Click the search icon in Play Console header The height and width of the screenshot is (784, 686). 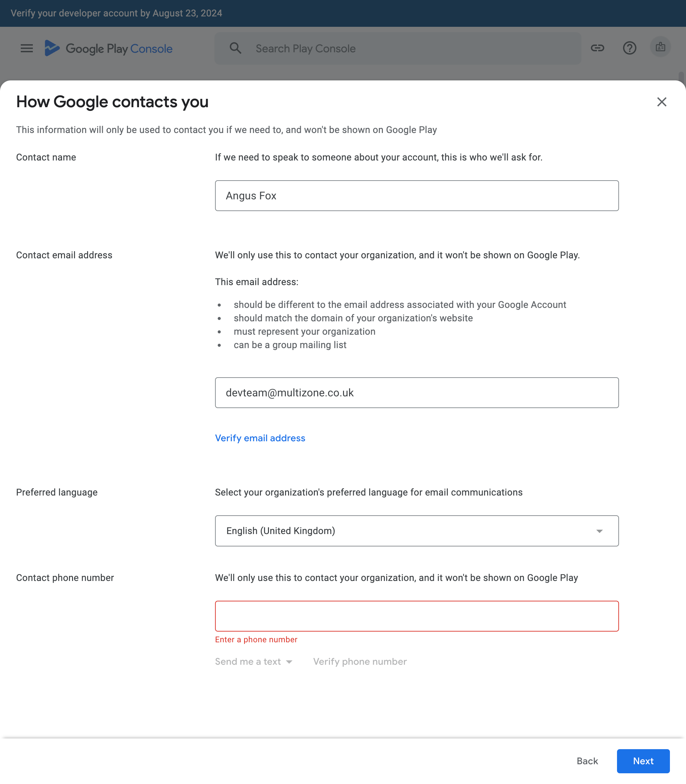235,48
